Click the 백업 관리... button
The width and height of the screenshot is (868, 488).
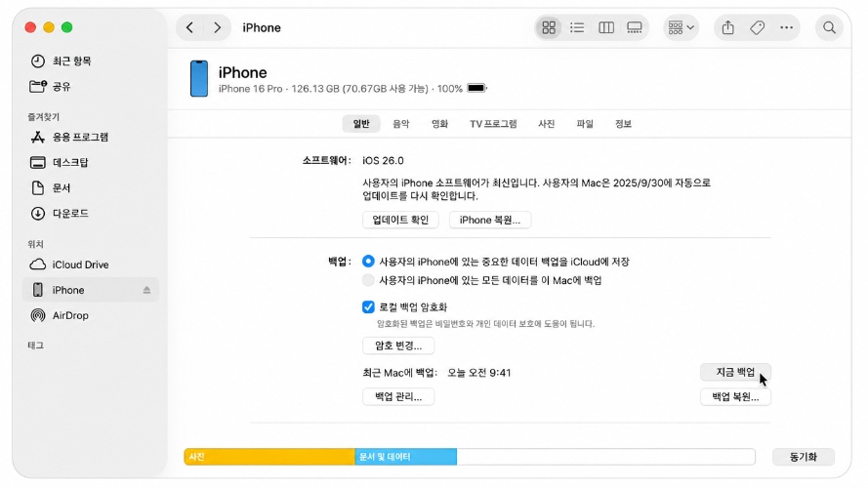click(398, 396)
